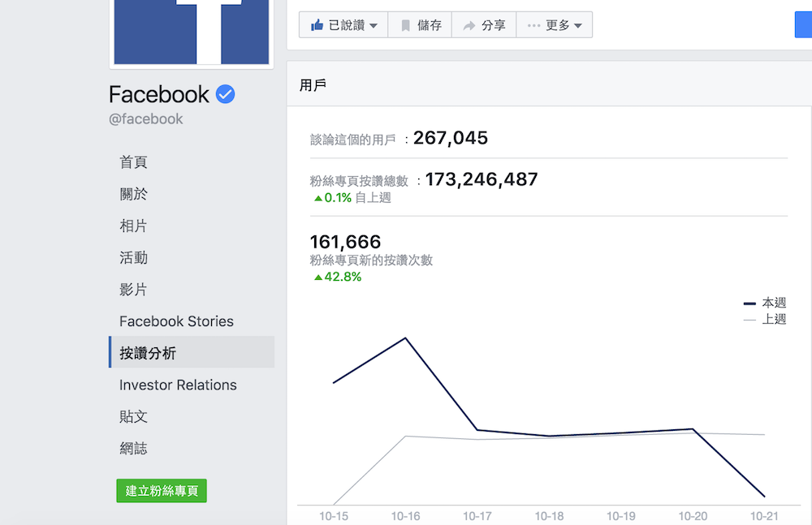This screenshot has width=812, height=525.
Task: Click the 10-20 date label on chart axis
Action: click(x=693, y=516)
